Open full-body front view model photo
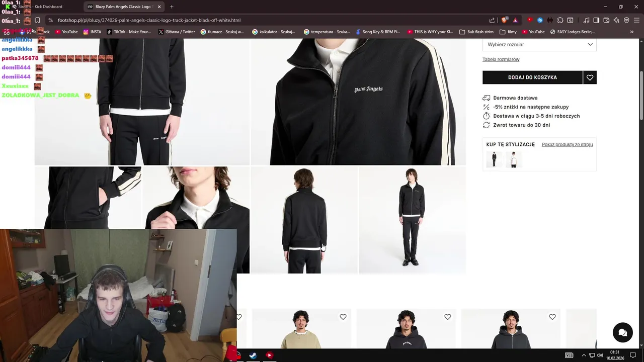The image size is (644, 362). [x=412, y=220]
